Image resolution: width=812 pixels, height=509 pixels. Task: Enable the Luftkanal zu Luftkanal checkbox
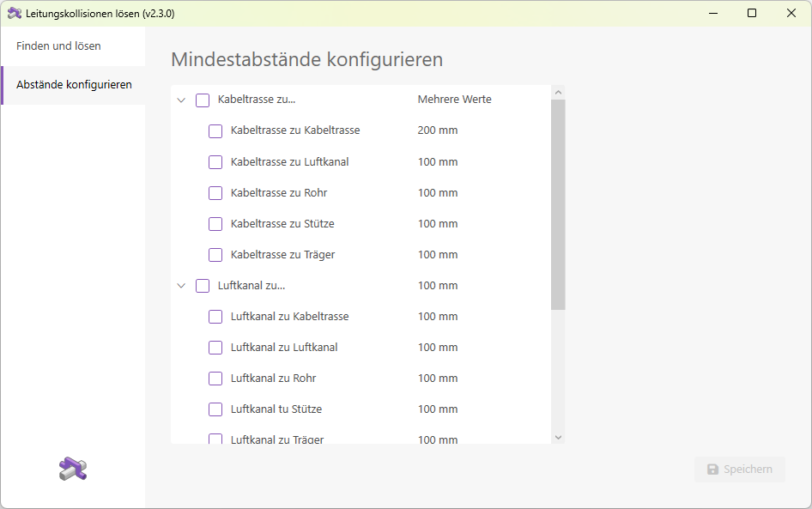[x=215, y=347]
